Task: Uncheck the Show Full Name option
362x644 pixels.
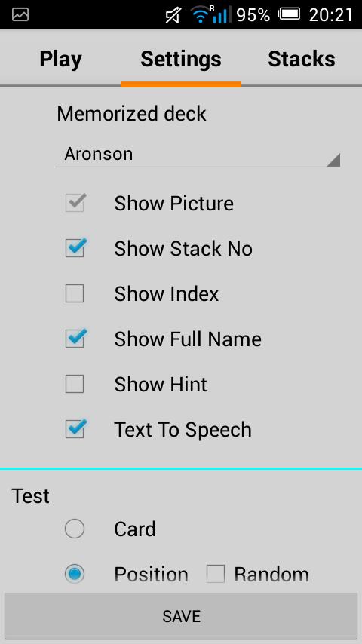Action: coord(75,339)
